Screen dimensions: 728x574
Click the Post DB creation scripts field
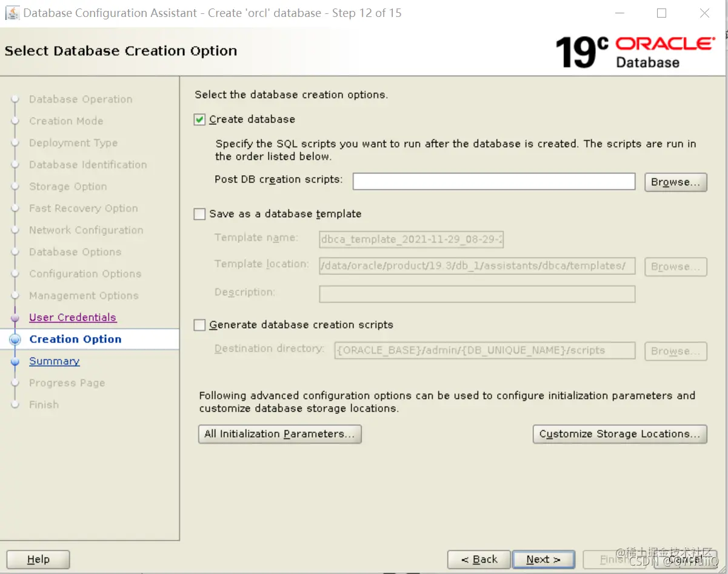(x=494, y=181)
